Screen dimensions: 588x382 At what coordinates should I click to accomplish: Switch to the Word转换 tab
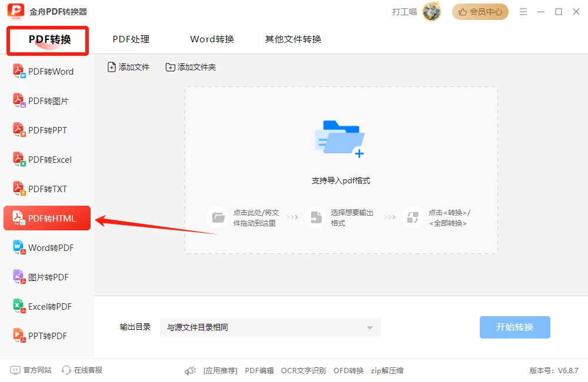212,39
